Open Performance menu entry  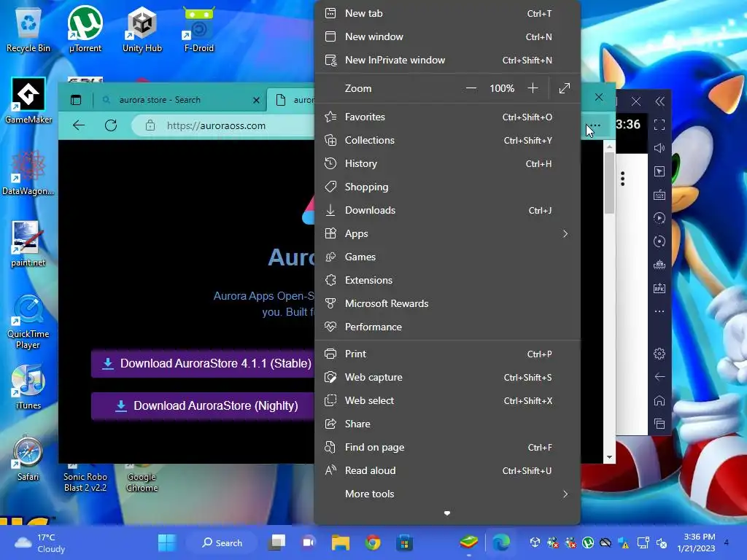point(447,327)
